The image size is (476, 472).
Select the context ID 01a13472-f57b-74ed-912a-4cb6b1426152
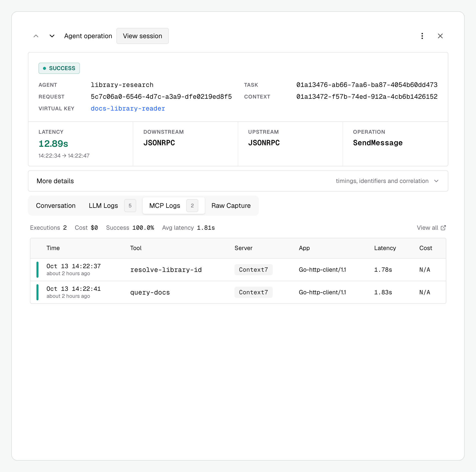pos(367,97)
